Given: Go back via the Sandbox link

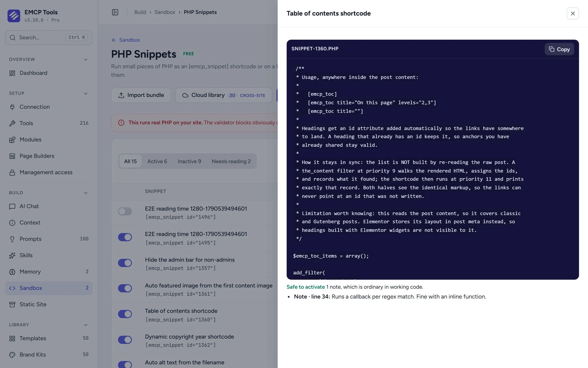Looking at the screenshot, I should 126,40.
